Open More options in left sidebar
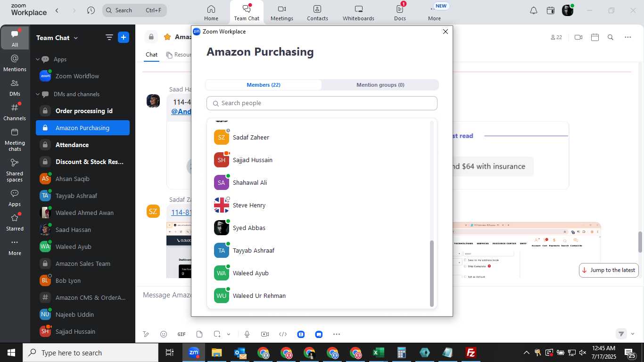 pos(15,247)
